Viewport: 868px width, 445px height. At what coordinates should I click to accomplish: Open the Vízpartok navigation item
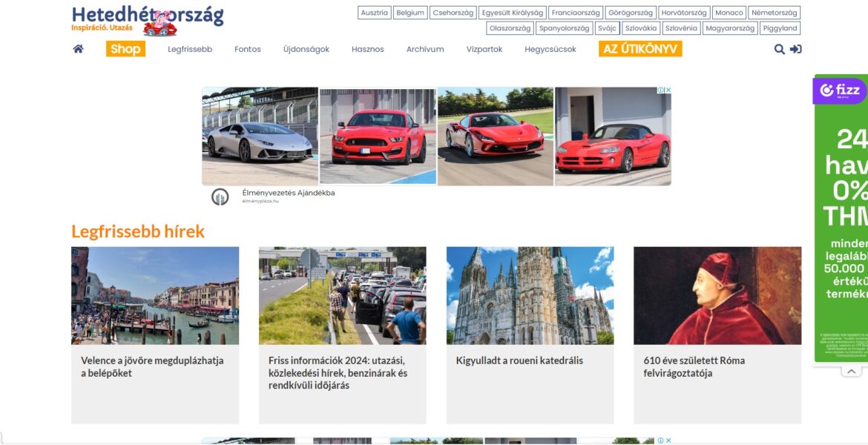[x=484, y=49]
